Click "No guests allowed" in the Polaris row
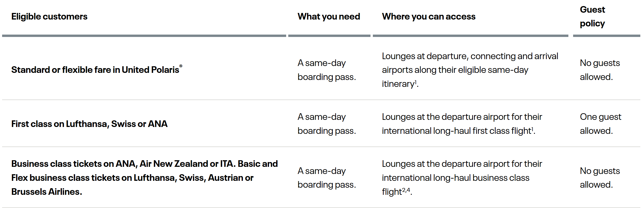Viewport: 644px width, 208px height. pos(599,70)
